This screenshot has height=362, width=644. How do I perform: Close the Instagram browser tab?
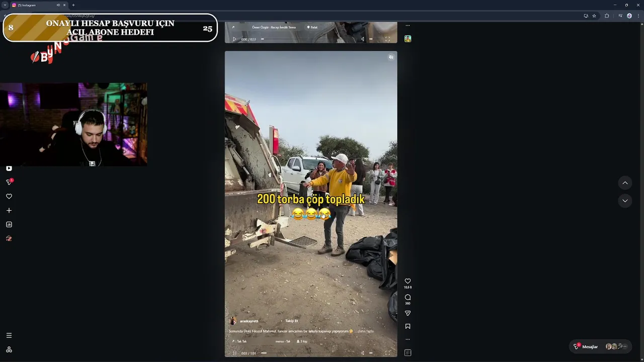coord(64,5)
